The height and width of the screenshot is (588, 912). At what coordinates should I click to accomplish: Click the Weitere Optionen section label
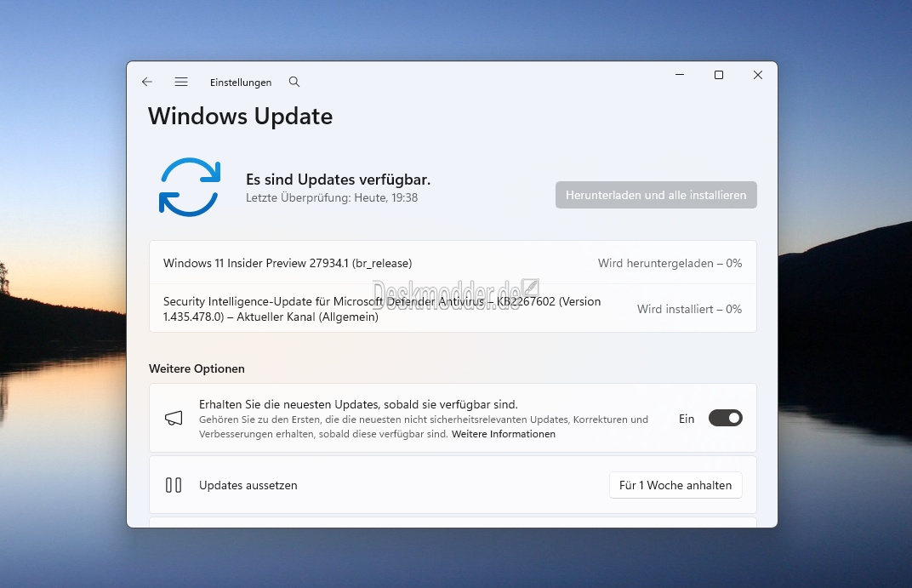pyautogui.click(x=197, y=368)
